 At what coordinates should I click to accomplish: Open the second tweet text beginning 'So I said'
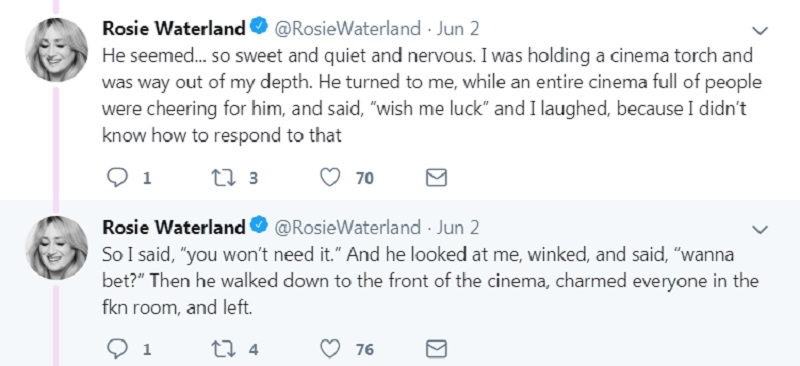(x=431, y=281)
